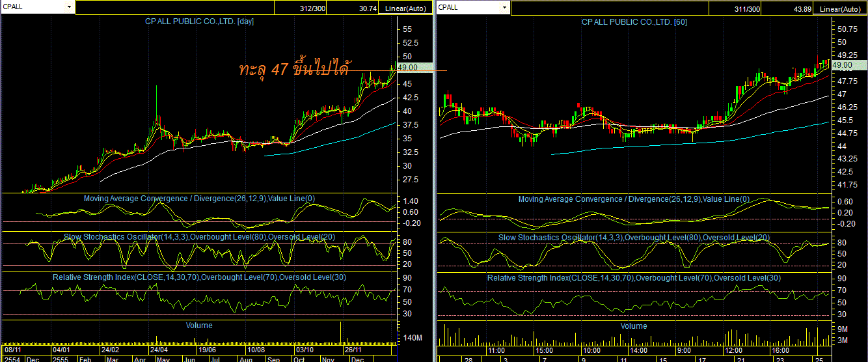Click the 9M volume label on the 60-minute chart
868x362 pixels.
(x=842, y=329)
